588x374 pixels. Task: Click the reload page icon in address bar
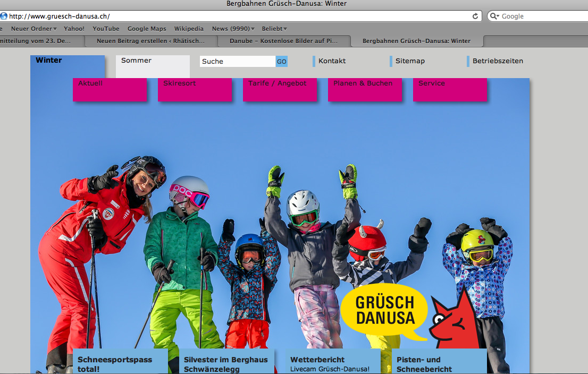475,16
